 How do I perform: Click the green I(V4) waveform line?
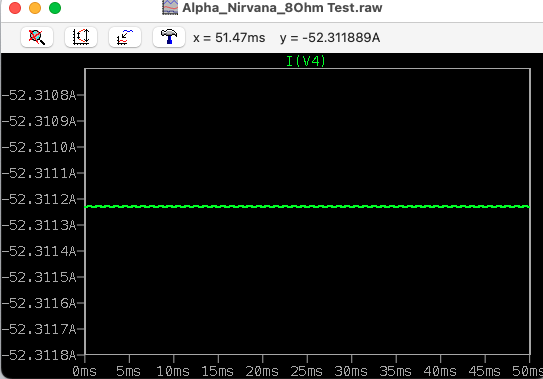pos(307,206)
